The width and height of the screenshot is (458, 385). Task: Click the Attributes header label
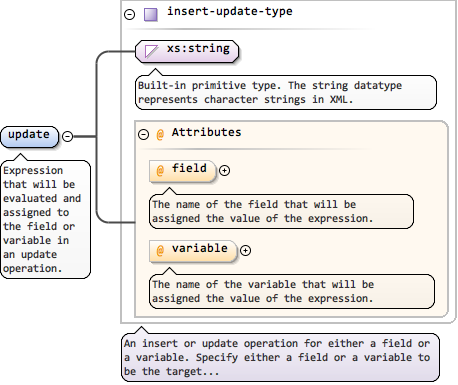click(x=206, y=132)
